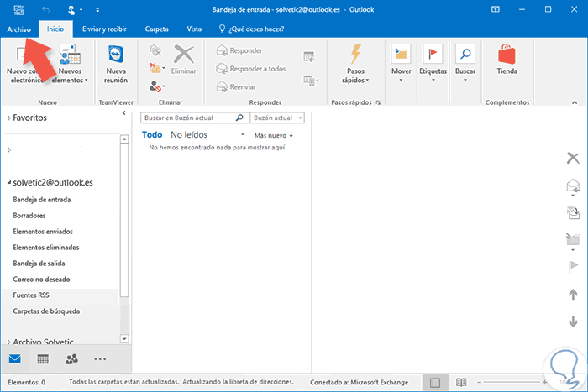Screen dimensions: 588x392
Task: Switch to Normal view in status bar
Action: (435, 383)
